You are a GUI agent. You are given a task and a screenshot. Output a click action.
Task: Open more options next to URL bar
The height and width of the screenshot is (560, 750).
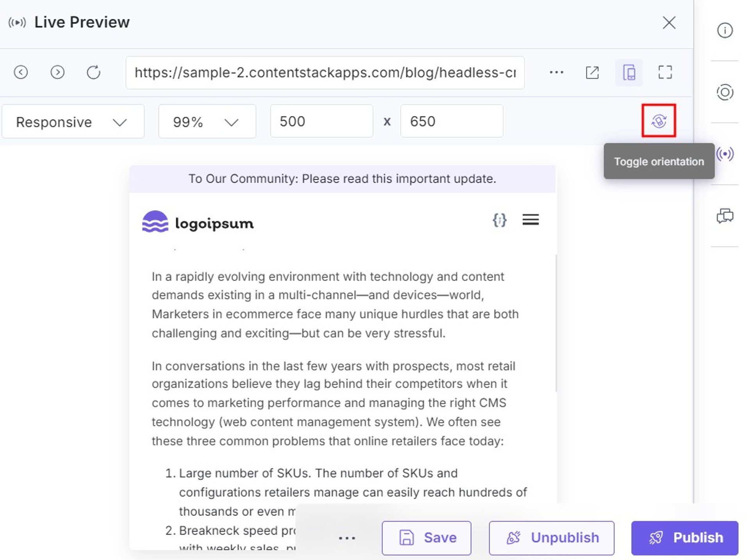pos(556,72)
